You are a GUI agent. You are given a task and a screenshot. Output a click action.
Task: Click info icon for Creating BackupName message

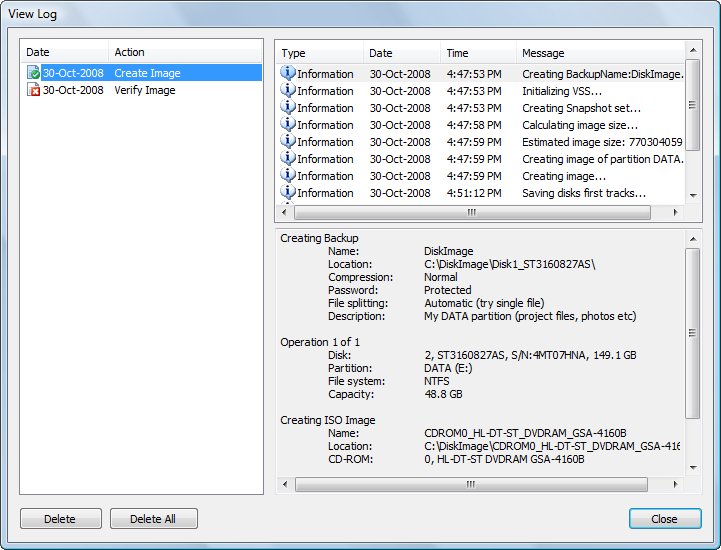click(x=288, y=73)
